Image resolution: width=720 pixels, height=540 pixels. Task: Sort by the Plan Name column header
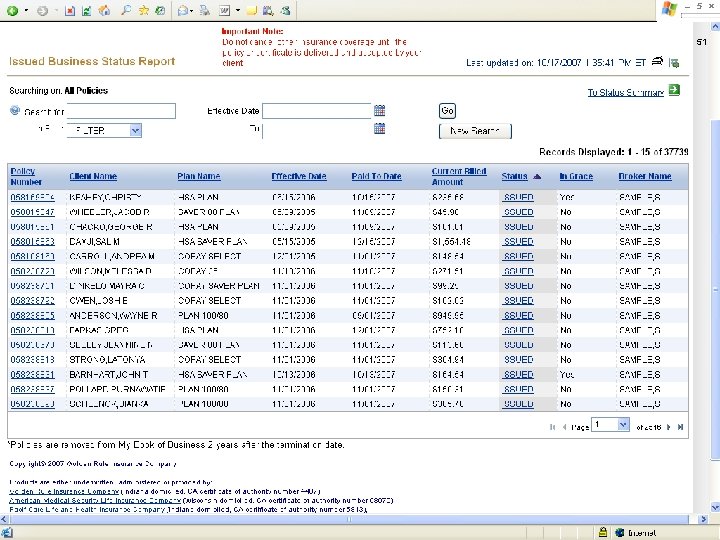pyautogui.click(x=199, y=176)
